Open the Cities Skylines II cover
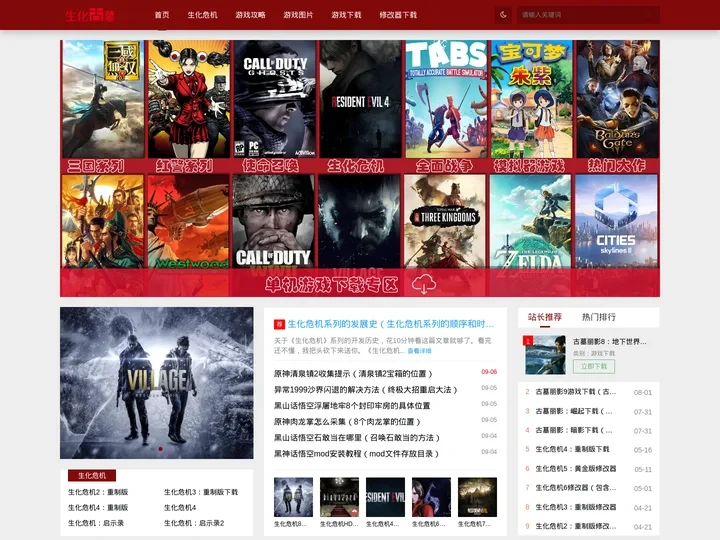The image size is (720, 540). 616,221
